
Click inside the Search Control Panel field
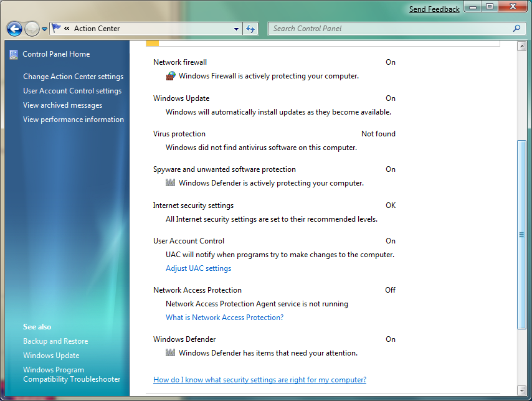(x=374, y=29)
